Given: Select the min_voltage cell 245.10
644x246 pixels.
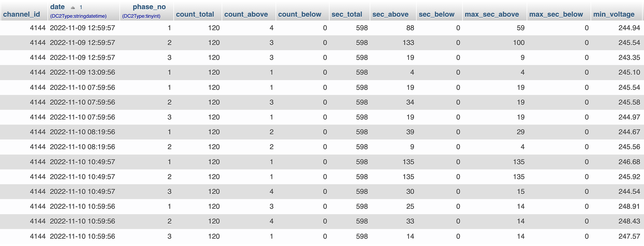Looking at the screenshot, I should click(629, 72).
